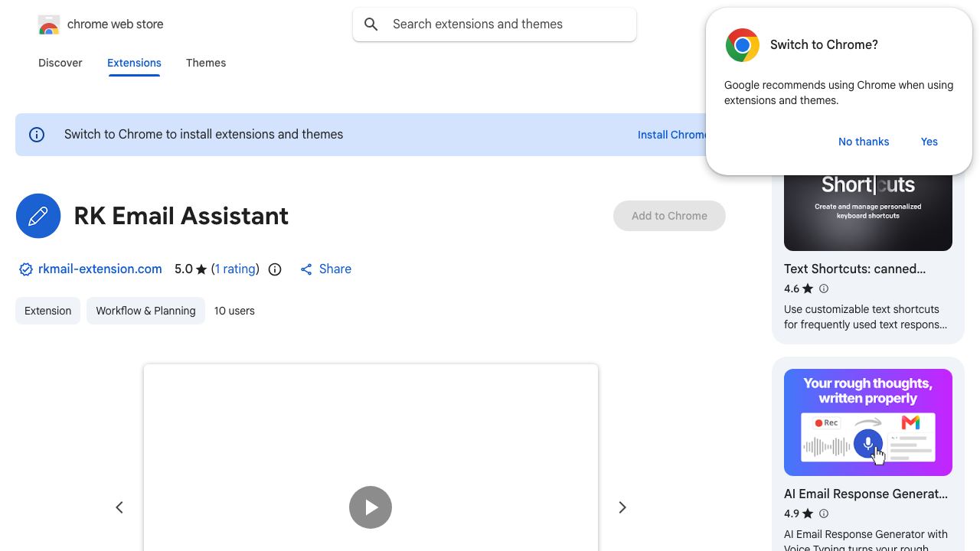Select the Workflow & Planning chip
This screenshot has width=980, height=551.
coord(145,311)
